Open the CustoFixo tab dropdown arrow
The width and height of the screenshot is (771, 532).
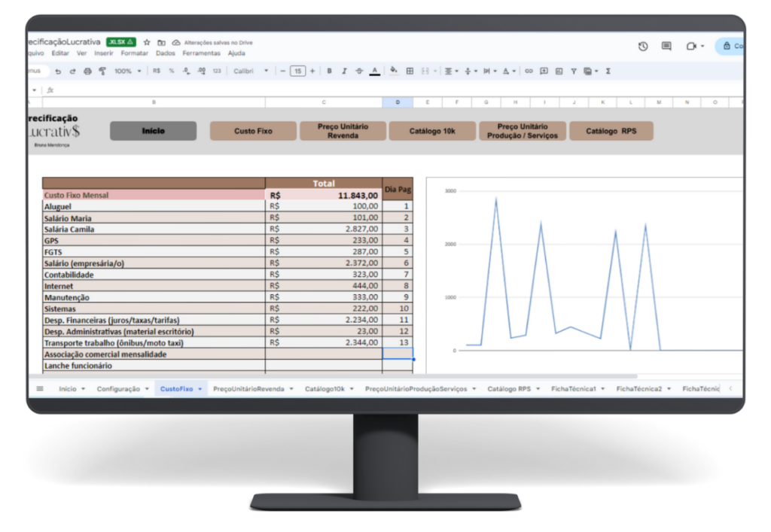[x=200, y=389]
